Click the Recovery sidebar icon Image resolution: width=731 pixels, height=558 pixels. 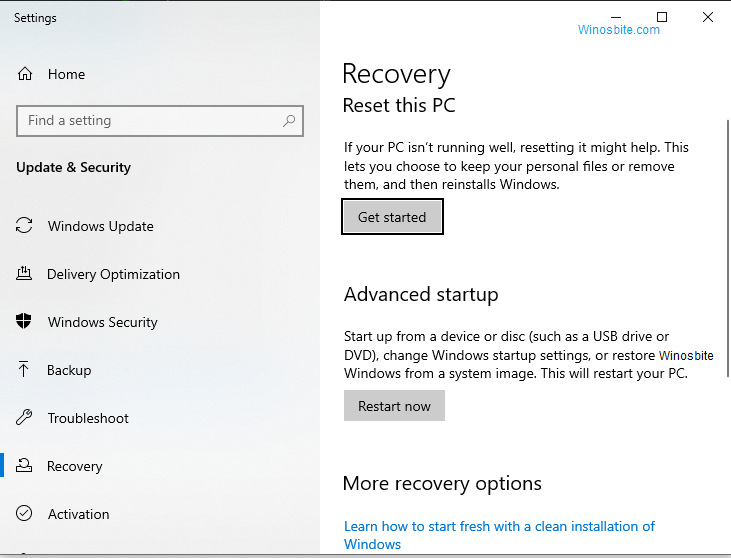(24, 465)
